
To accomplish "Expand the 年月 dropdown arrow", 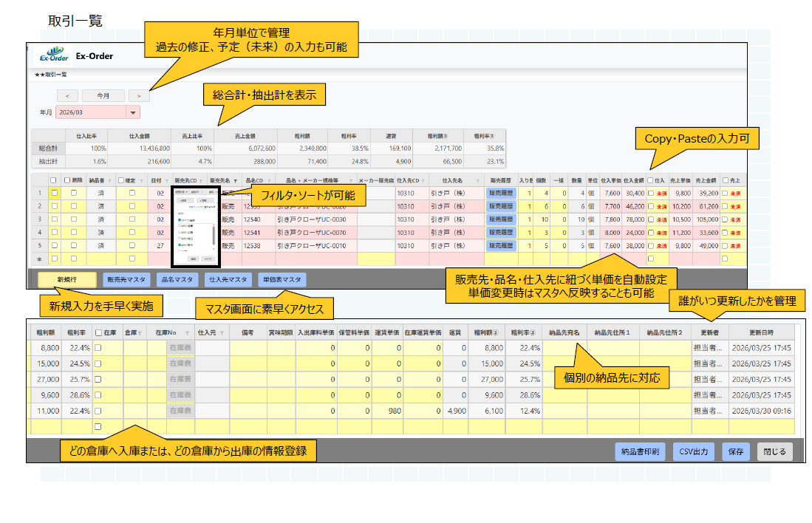I will click(133, 113).
